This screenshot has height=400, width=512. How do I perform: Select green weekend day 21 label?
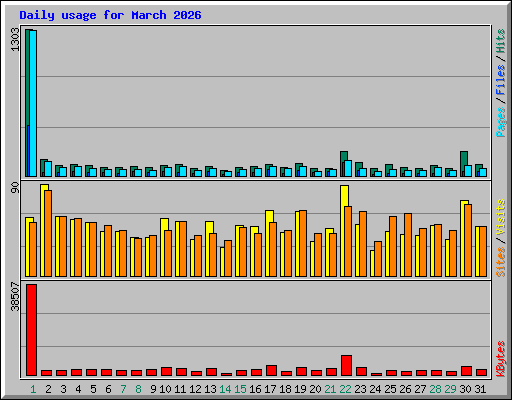[x=330, y=389]
